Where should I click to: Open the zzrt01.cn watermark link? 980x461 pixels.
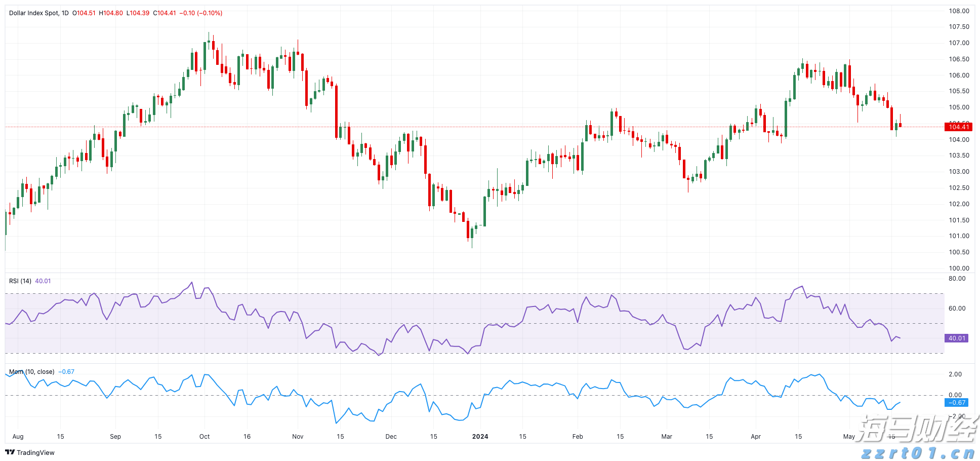click(x=918, y=453)
